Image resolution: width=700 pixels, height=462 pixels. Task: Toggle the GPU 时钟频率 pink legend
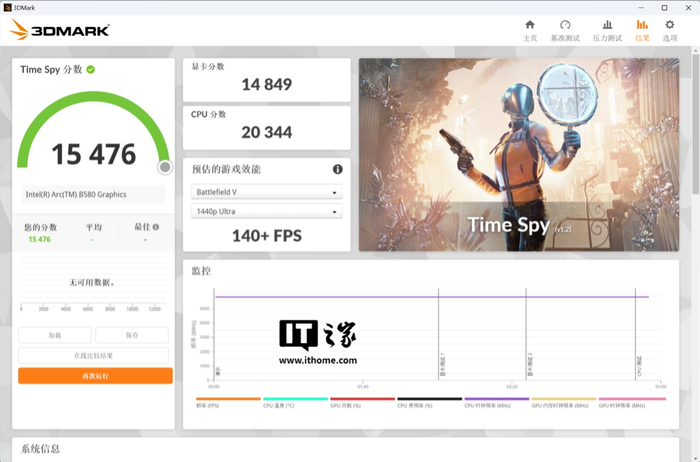coord(632,402)
